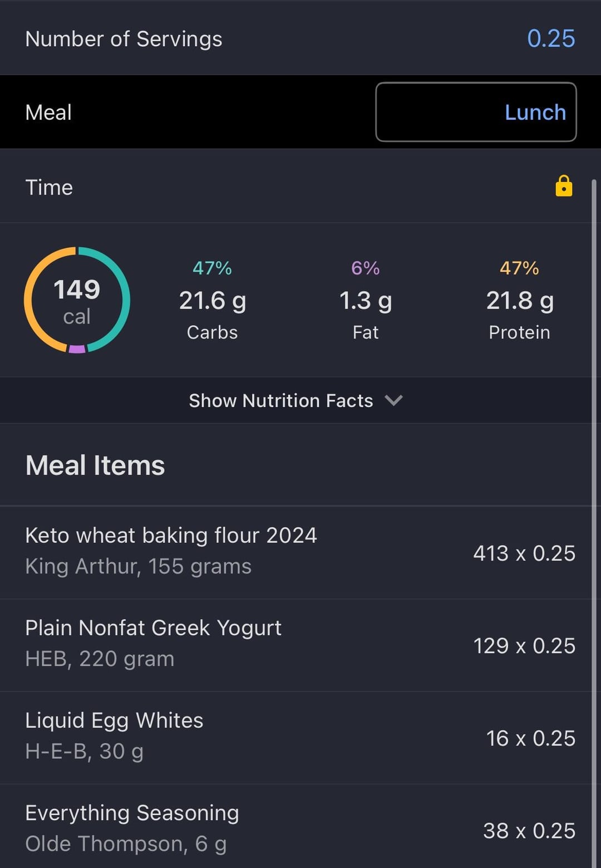The height and width of the screenshot is (868, 601).
Task: Open the Lunch meal selector
Action: pyautogui.click(x=476, y=112)
